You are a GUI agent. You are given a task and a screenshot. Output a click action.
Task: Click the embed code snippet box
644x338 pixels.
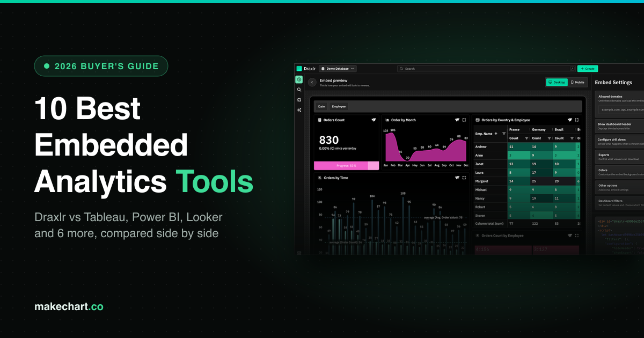tap(619, 234)
